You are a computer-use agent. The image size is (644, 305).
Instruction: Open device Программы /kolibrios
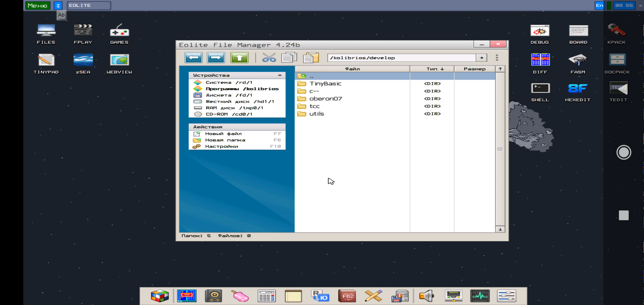[237, 89]
